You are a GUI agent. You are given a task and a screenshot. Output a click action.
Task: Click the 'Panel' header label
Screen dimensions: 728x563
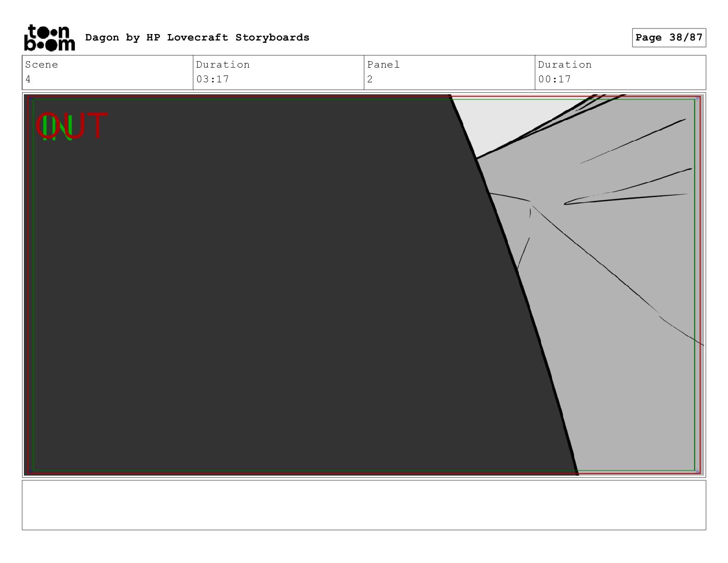click(383, 65)
